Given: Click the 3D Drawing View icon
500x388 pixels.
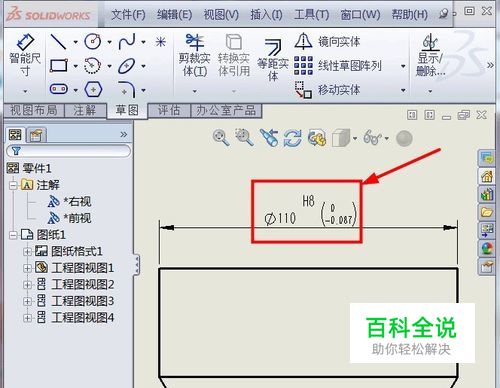Looking at the screenshot, I should 317,138.
